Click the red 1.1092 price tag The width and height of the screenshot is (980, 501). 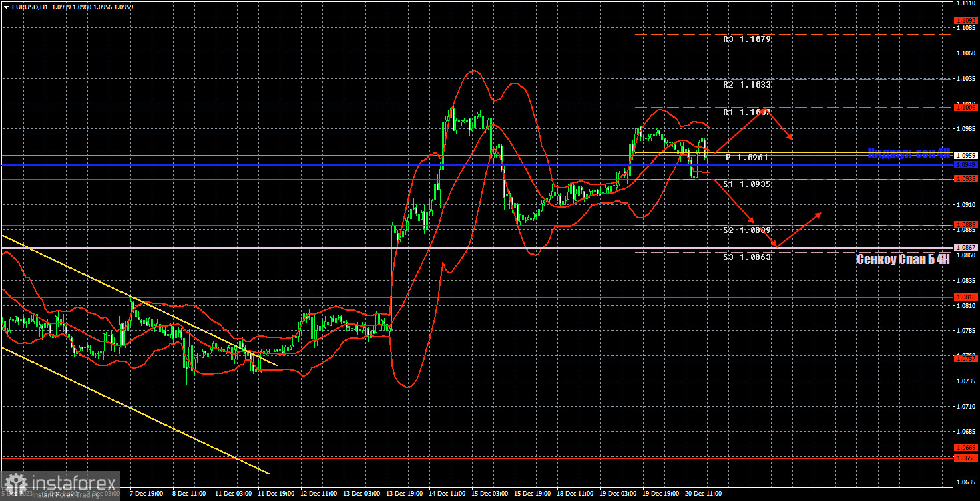tap(967, 21)
